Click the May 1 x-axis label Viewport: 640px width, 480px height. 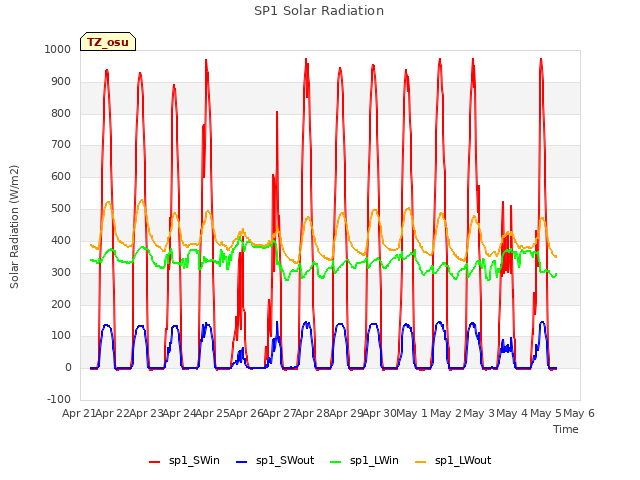[x=412, y=413]
